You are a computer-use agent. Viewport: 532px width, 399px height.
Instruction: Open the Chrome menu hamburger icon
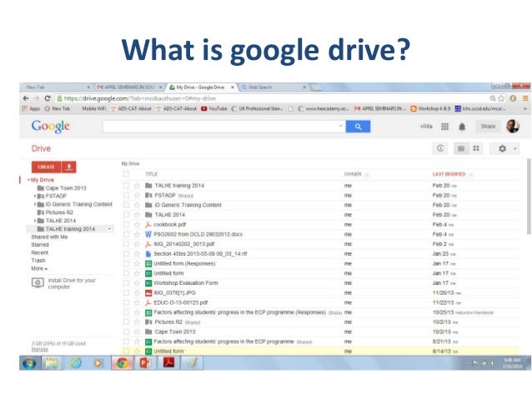click(x=525, y=98)
